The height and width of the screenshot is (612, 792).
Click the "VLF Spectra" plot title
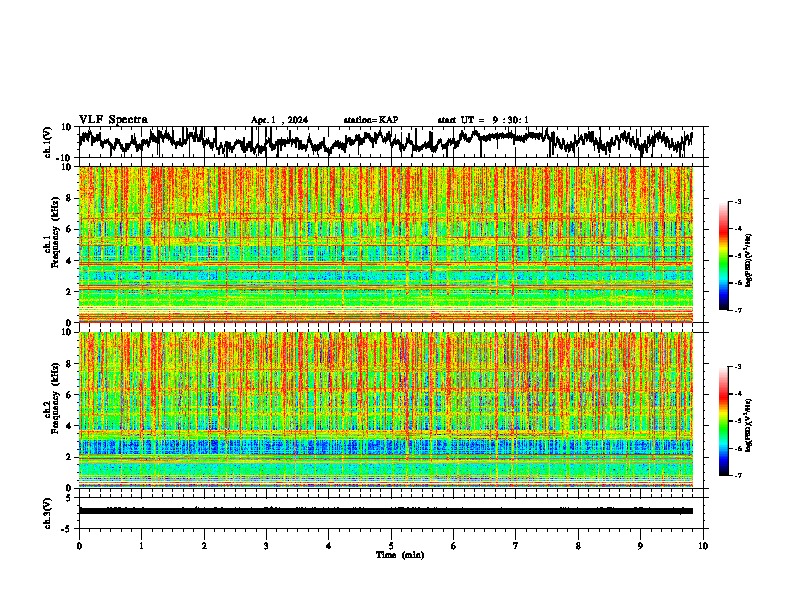click(113, 120)
